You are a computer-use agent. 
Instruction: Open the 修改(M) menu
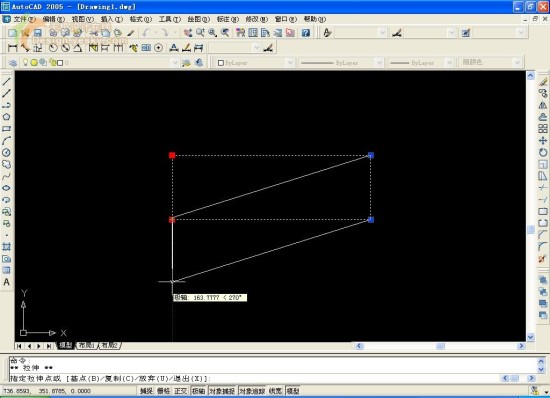click(x=256, y=19)
